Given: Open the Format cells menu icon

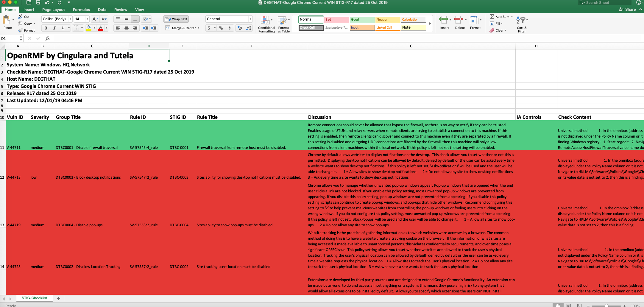Looking at the screenshot, I should pyautogui.click(x=474, y=20).
